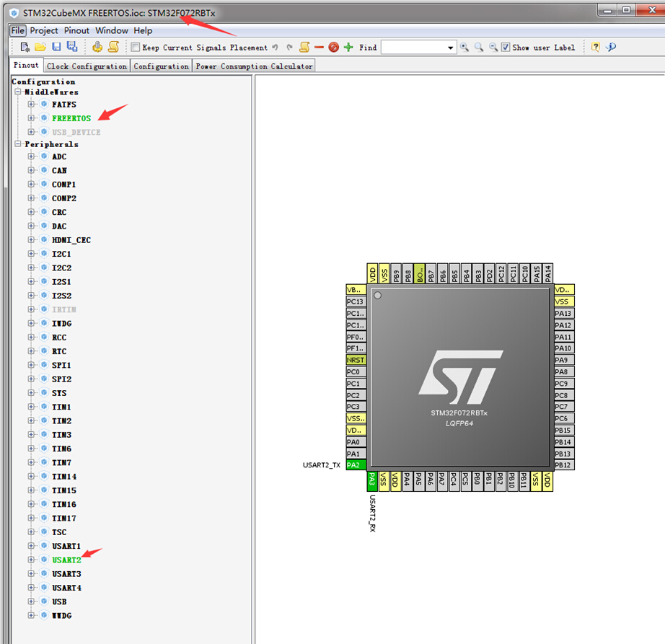Click the info search icon at toolbar end
The height and width of the screenshot is (644, 665).
point(611,47)
